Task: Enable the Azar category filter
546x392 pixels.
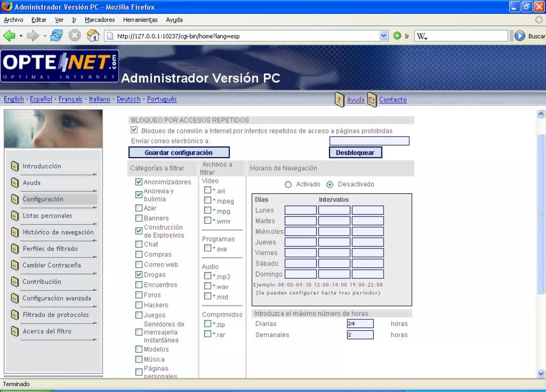Action: (139, 208)
